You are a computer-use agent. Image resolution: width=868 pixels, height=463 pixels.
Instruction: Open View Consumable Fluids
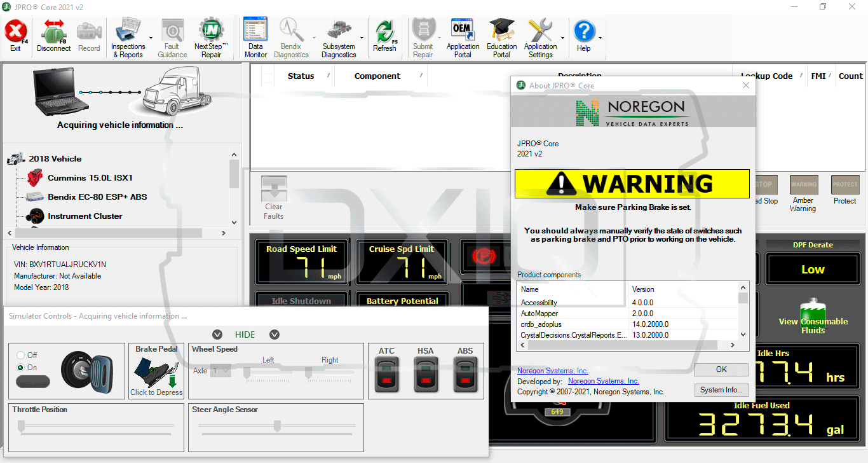click(813, 316)
